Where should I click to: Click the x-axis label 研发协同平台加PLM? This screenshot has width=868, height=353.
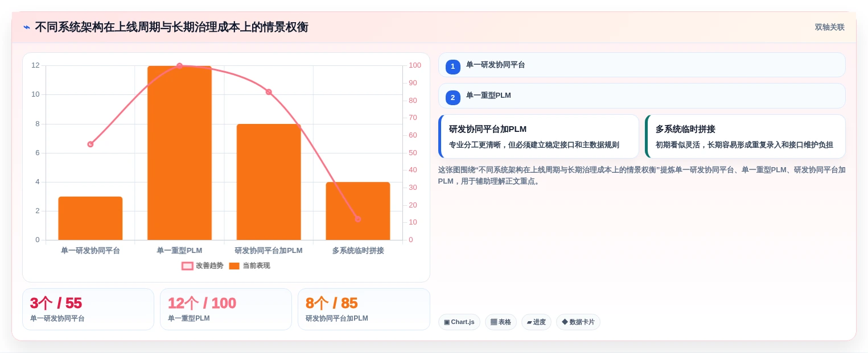pos(269,251)
